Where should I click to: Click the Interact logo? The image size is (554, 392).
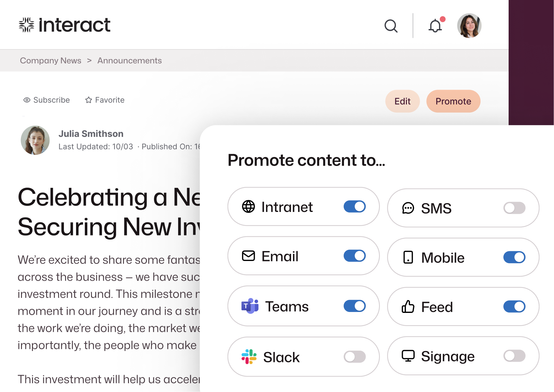[64, 25]
